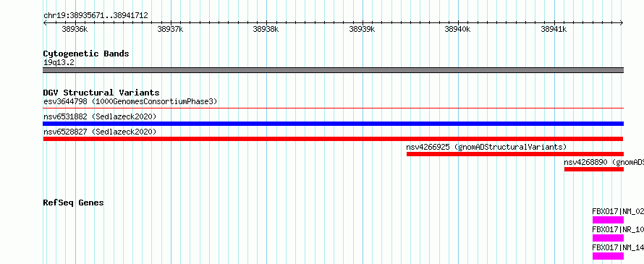The image size is (644, 264).
Task: Click the nsv4268890 variant label
Action: click(603, 162)
